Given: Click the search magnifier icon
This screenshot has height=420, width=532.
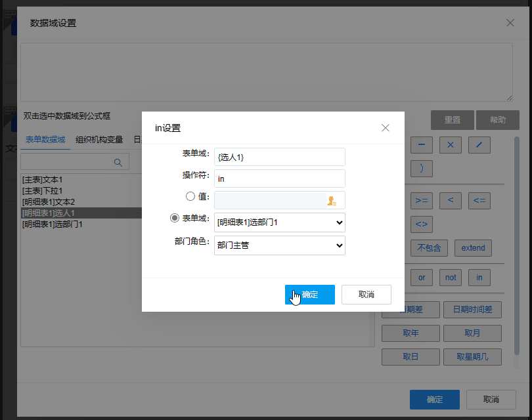Looking at the screenshot, I should pyautogui.click(x=118, y=162).
